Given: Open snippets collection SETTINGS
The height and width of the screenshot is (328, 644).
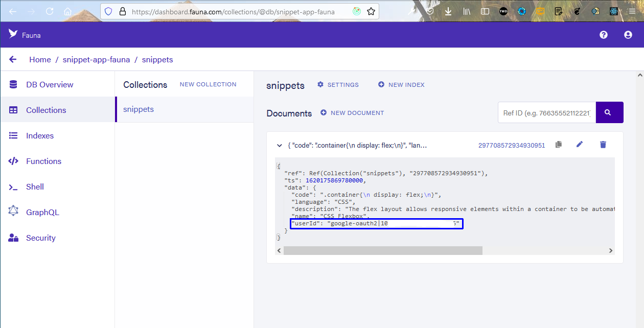Looking at the screenshot, I should 338,85.
